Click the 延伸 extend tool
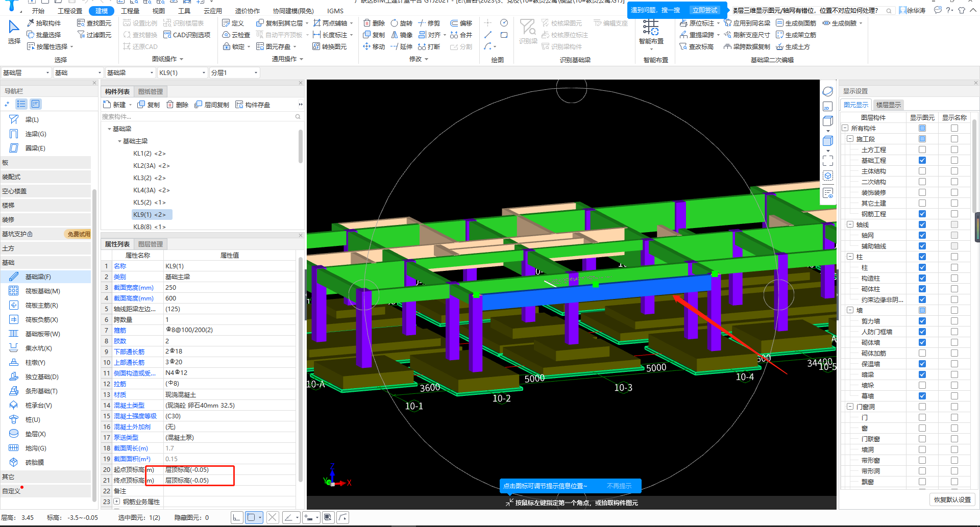Image resolution: width=980 pixels, height=527 pixels. [x=401, y=46]
